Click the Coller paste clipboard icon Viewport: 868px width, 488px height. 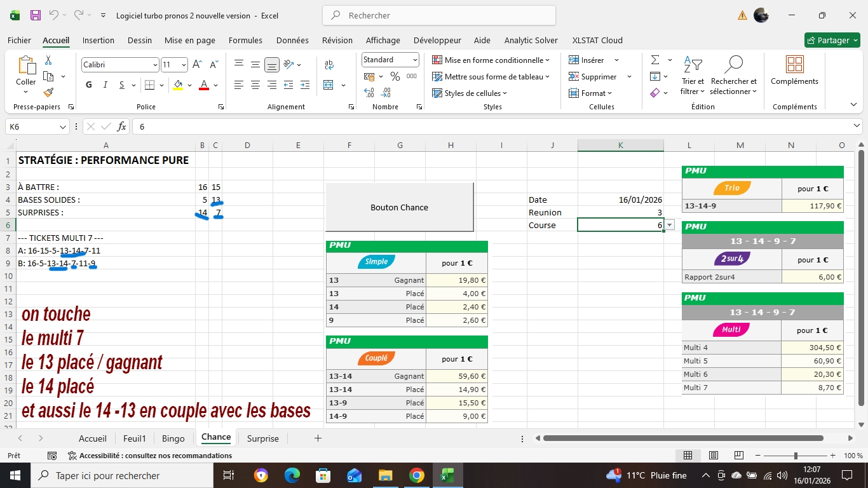tap(26, 65)
